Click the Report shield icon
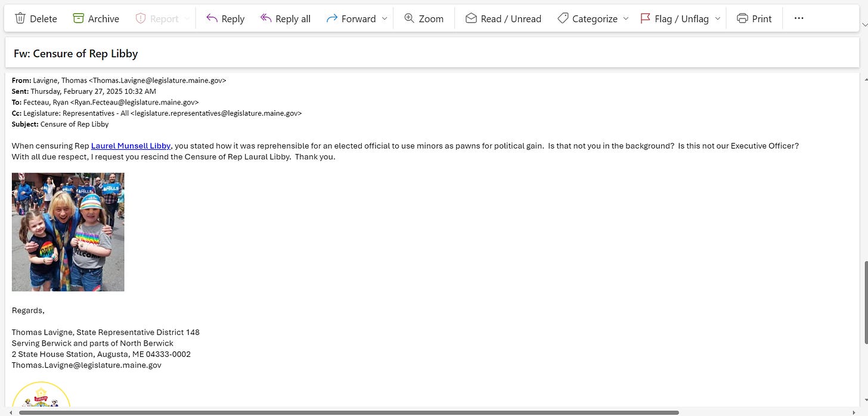Viewport: 868px width, 416px height. 141,19
